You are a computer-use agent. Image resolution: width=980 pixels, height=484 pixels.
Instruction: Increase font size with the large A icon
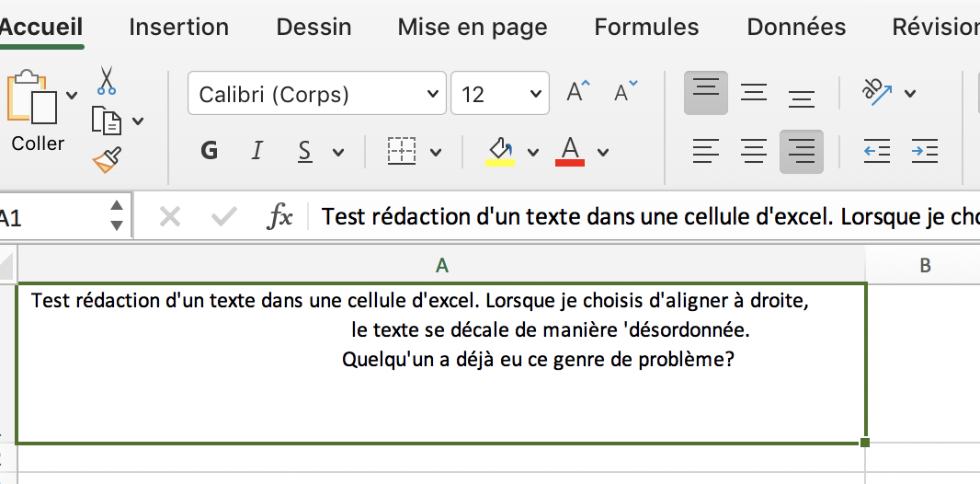tap(577, 92)
